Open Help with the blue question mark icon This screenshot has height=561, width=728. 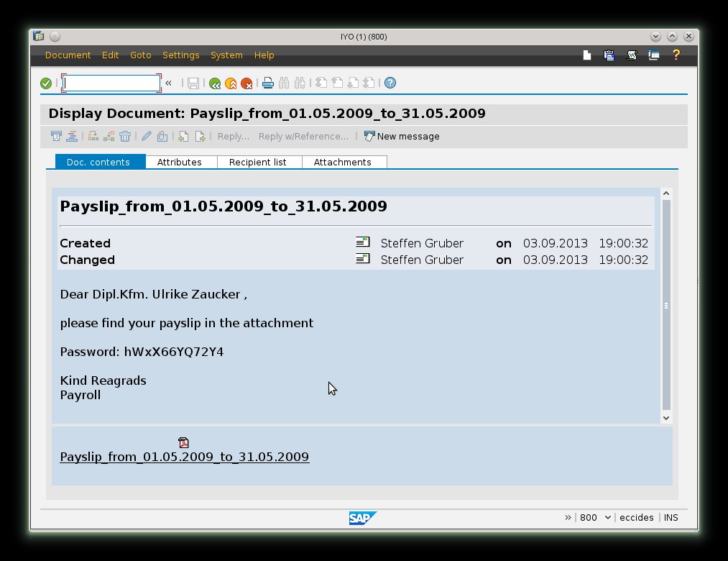click(390, 83)
